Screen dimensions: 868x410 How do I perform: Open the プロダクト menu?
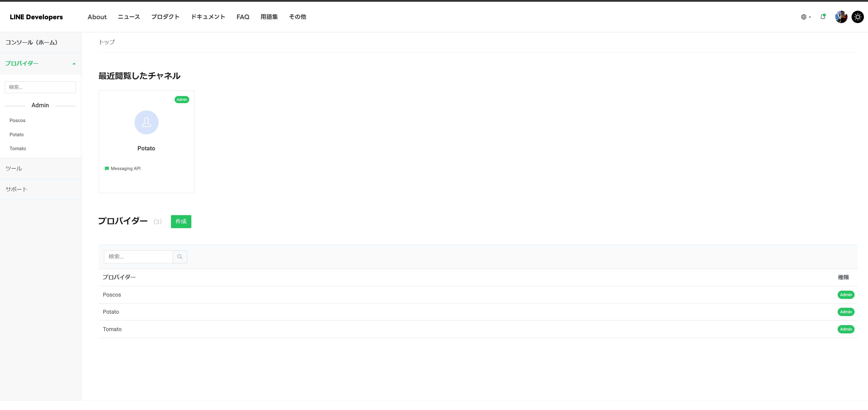tap(165, 17)
